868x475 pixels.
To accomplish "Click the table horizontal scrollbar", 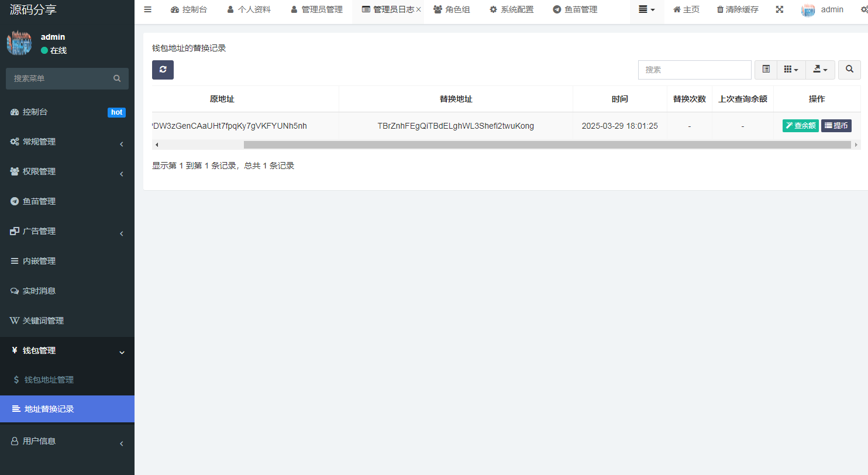I will pos(547,144).
